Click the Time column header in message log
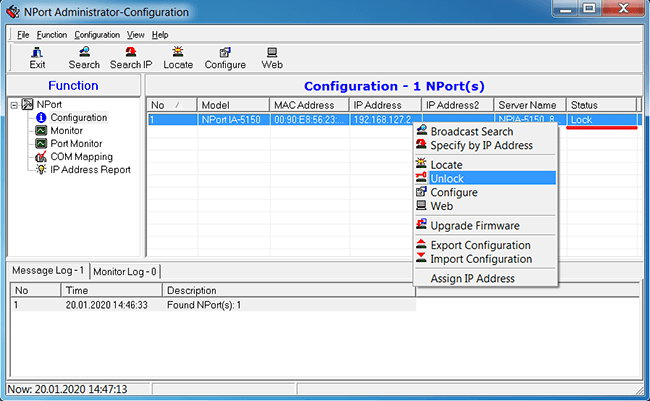The width and height of the screenshot is (650, 401). [x=112, y=290]
